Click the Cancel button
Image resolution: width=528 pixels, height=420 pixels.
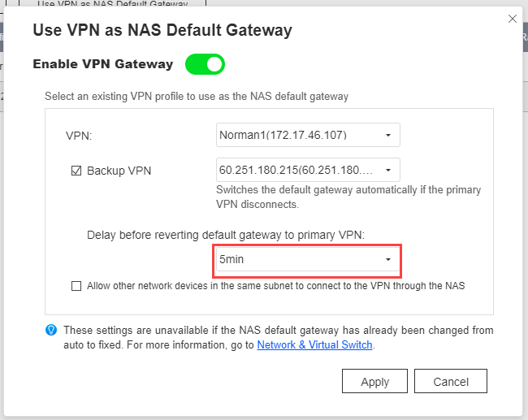(x=451, y=381)
